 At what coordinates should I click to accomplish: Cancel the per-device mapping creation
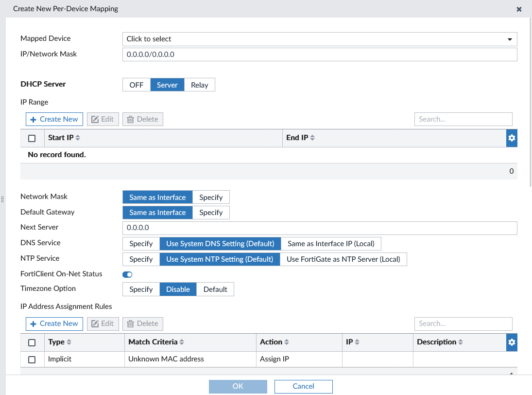(303, 386)
